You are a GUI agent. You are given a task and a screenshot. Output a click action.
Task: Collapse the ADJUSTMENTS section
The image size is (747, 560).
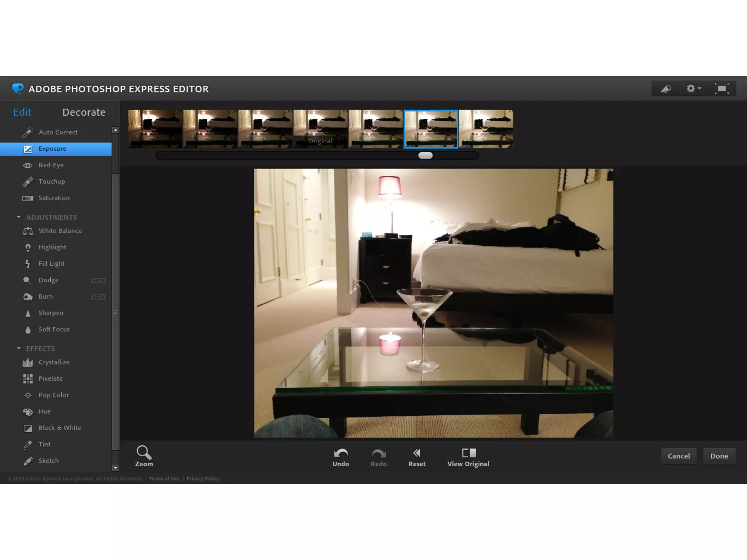pyautogui.click(x=19, y=217)
